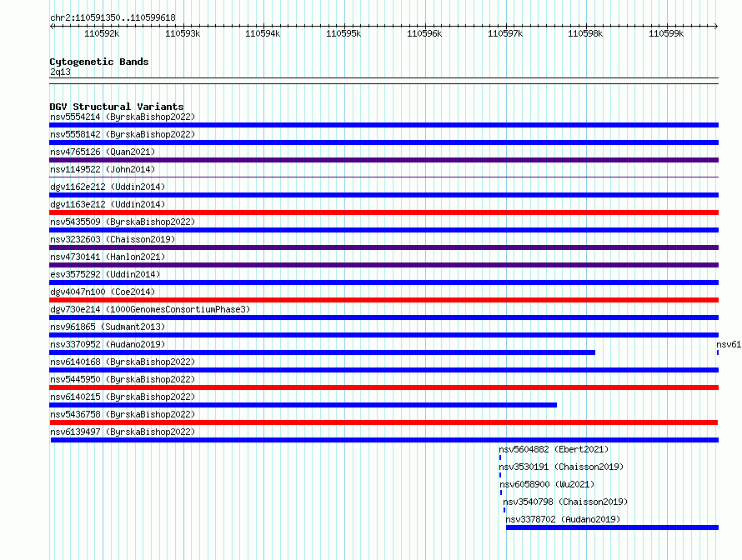Open nsv6140168 (ByrskaBishop2022) variant label
Image resolution: width=742 pixels, height=560 pixels.
(x=122, y=362)
